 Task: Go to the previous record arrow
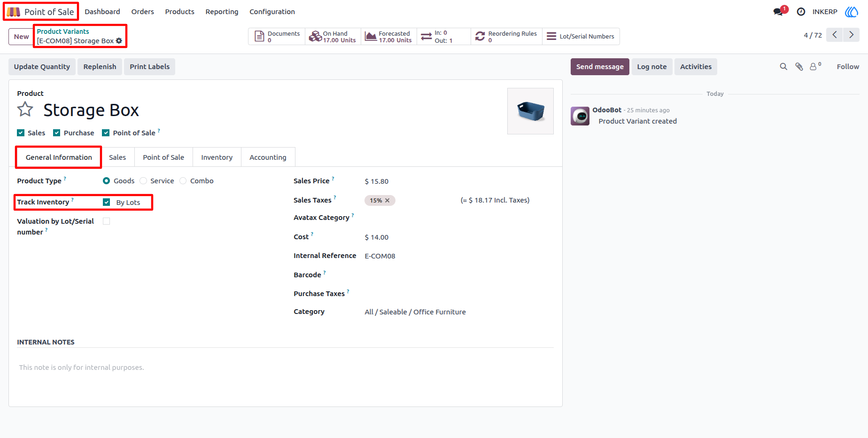[834, 35]
